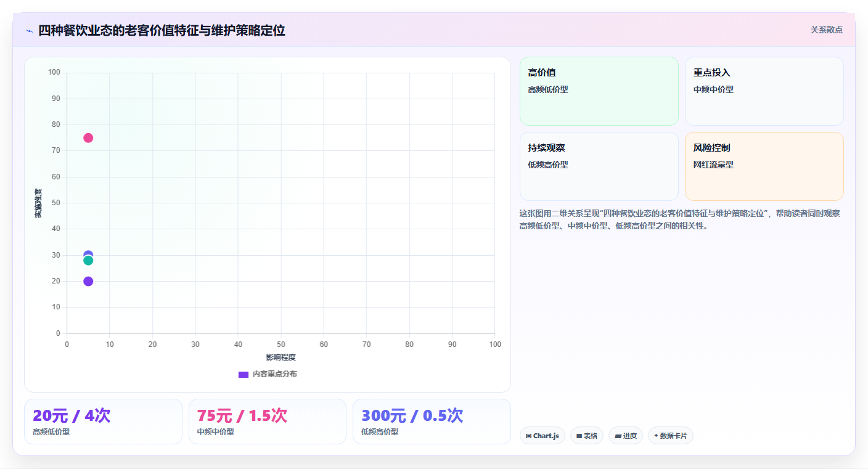Select the pink data point at 75
This screenshot has width=868, height=469.
[x=88, y=138]
